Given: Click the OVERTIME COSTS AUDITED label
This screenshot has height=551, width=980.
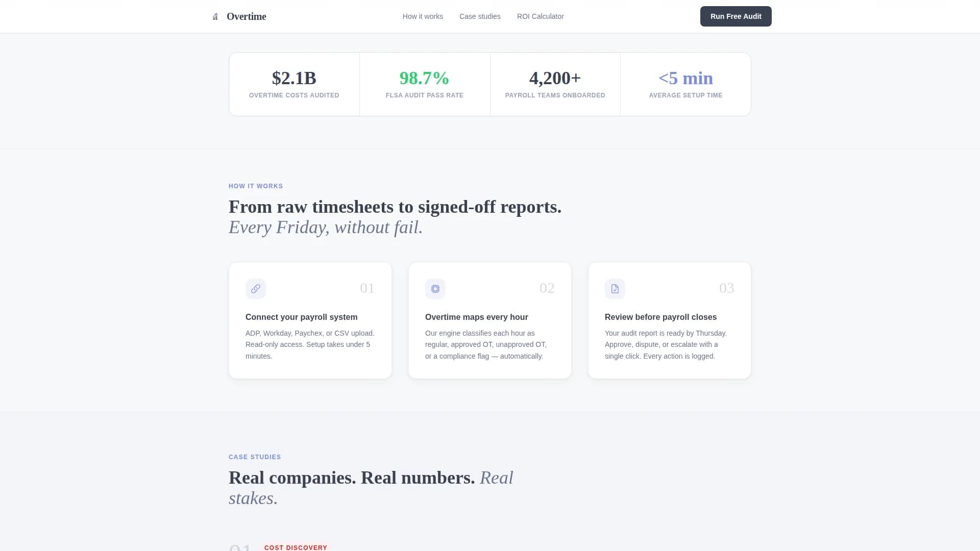Looking at the screenshot, I should tap(294, 95).
